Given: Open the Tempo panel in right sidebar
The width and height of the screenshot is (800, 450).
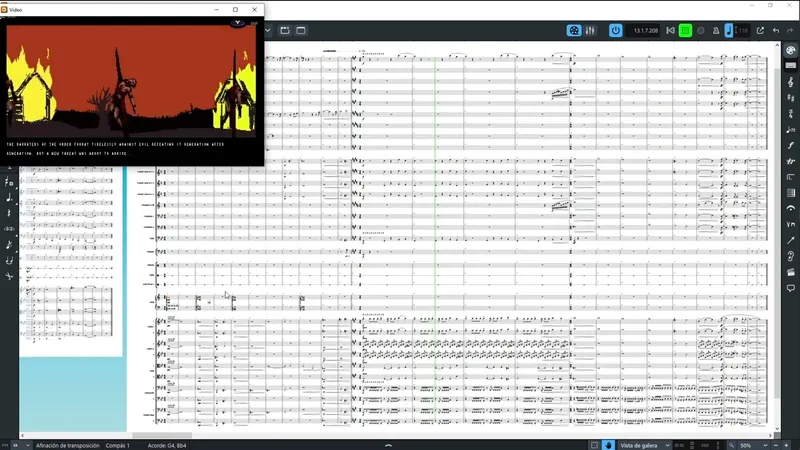Looking at the screenshot, I should click(790, 130).
